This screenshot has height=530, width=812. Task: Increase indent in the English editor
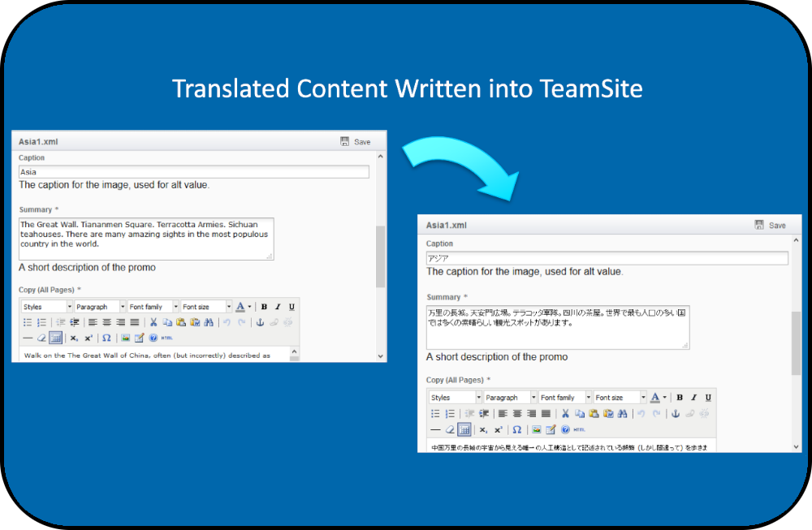[75, 322]
